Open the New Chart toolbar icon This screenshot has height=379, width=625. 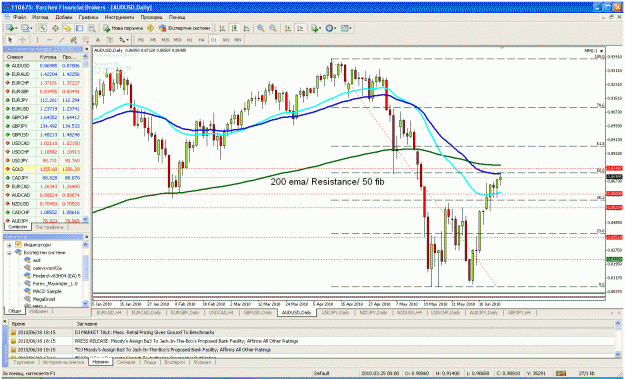(x=10, y=28)
